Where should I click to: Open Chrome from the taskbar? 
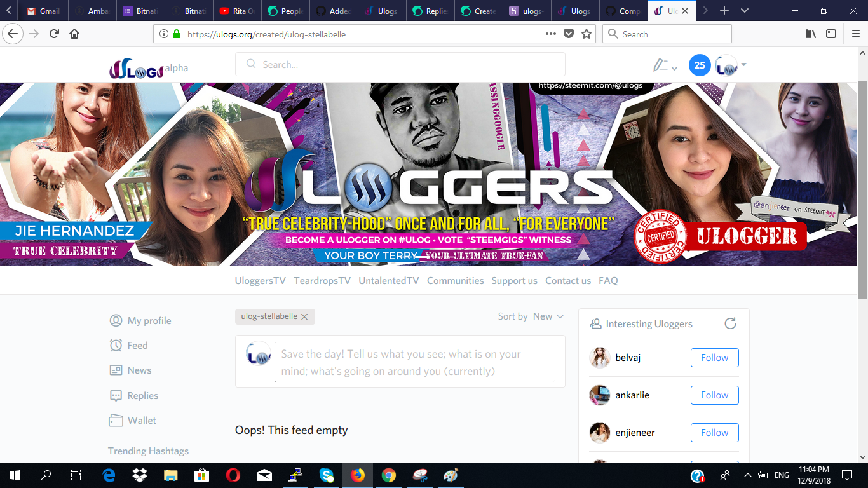tap(389, 475)
